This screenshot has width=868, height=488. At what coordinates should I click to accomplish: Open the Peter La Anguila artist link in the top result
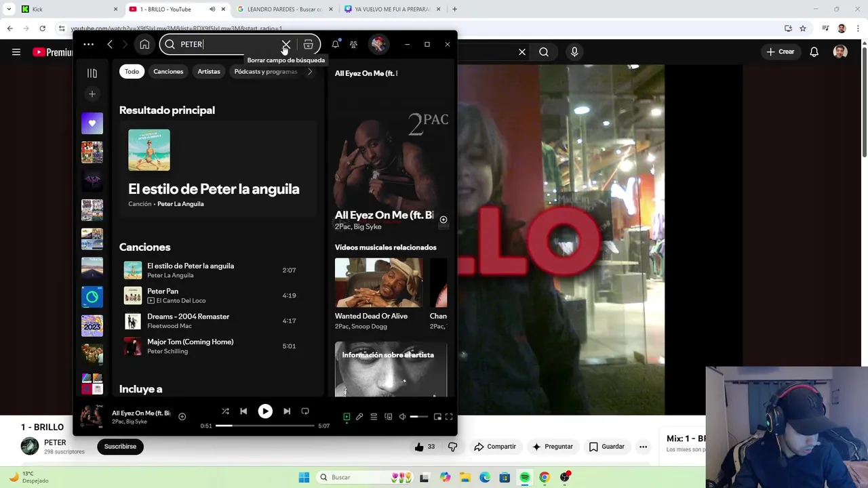(x=180, y=204)
